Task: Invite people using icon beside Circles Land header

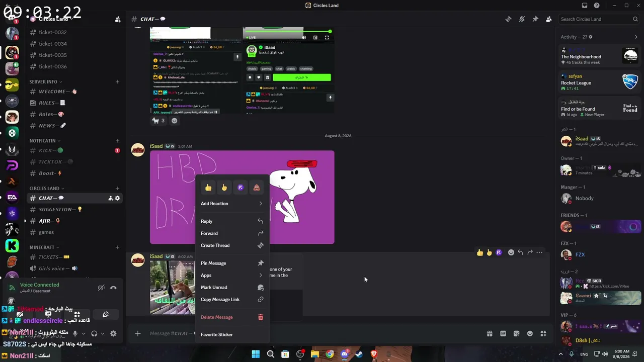Action: pyautogui.click(x=118, y=19)
